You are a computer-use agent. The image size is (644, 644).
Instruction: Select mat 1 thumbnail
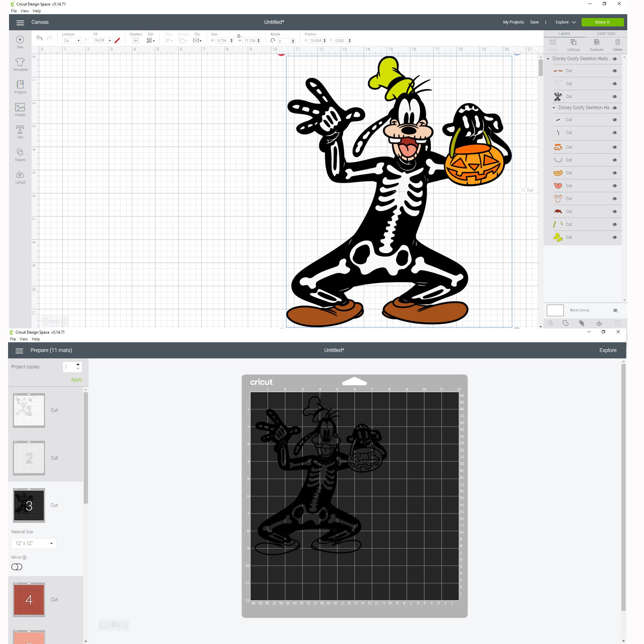coord(29,410)
